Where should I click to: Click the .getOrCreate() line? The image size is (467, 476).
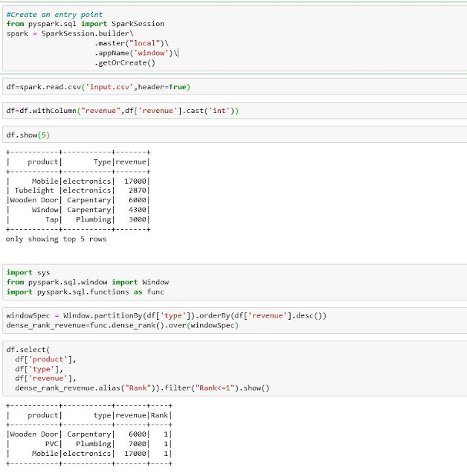tap(125, 62)
